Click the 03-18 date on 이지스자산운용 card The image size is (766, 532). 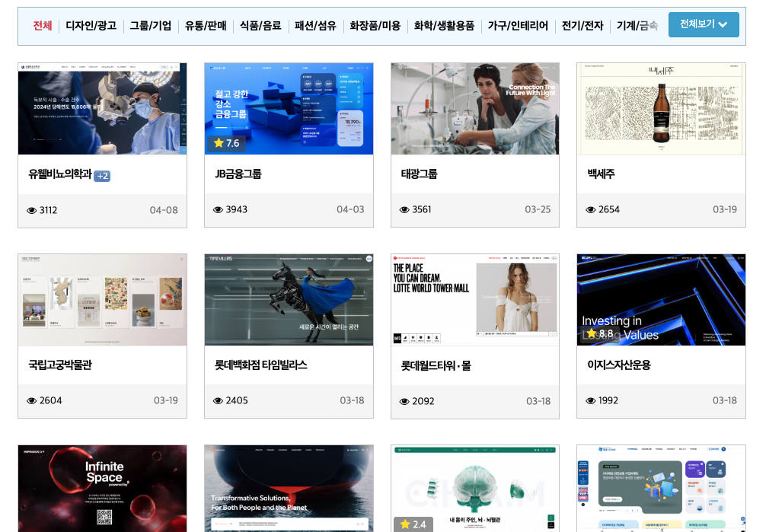(x=724, y=400)
